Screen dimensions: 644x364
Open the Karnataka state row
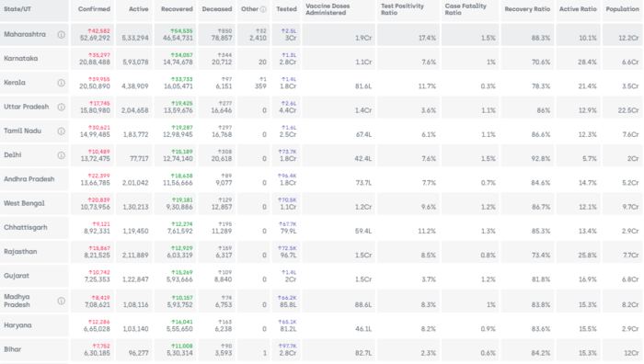[x=322, y=59]
